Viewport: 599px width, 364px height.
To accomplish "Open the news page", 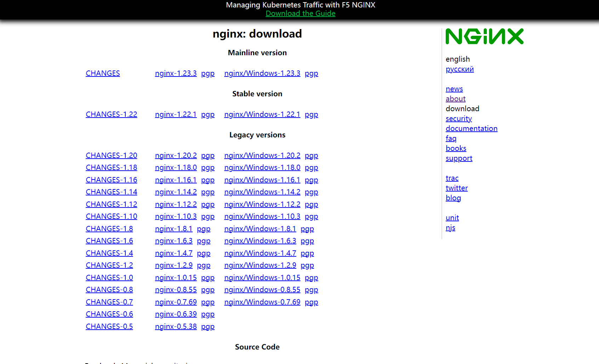I will pyautogui.click(x=454, y=89).
